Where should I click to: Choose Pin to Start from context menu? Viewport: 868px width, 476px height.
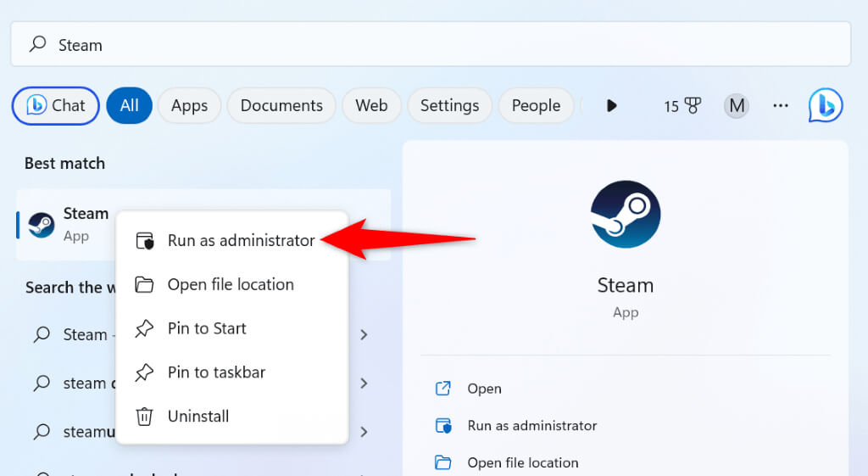click(x=207, y=328)
